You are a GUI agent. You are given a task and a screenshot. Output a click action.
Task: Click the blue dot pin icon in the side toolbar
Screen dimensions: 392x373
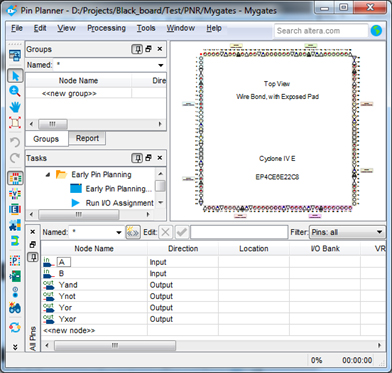(x=15, y=292)
